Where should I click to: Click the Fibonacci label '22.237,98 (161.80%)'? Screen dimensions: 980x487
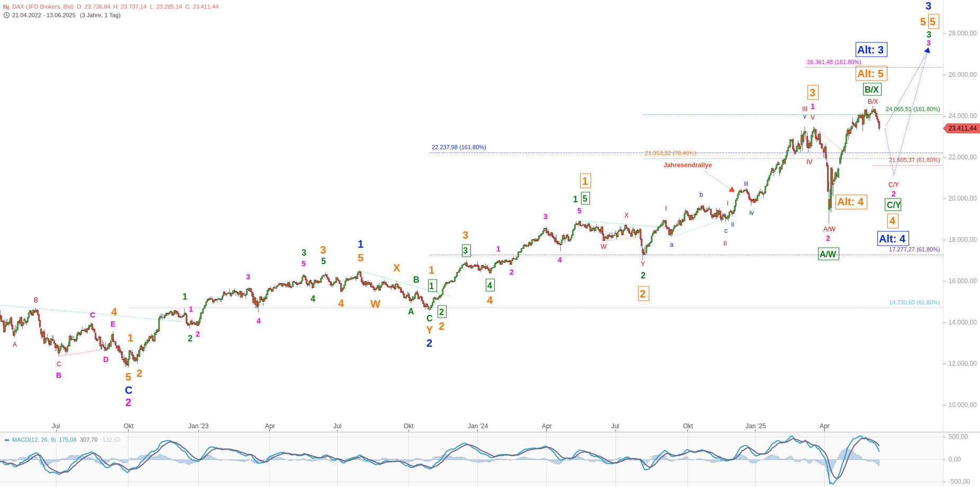[459, 147]
